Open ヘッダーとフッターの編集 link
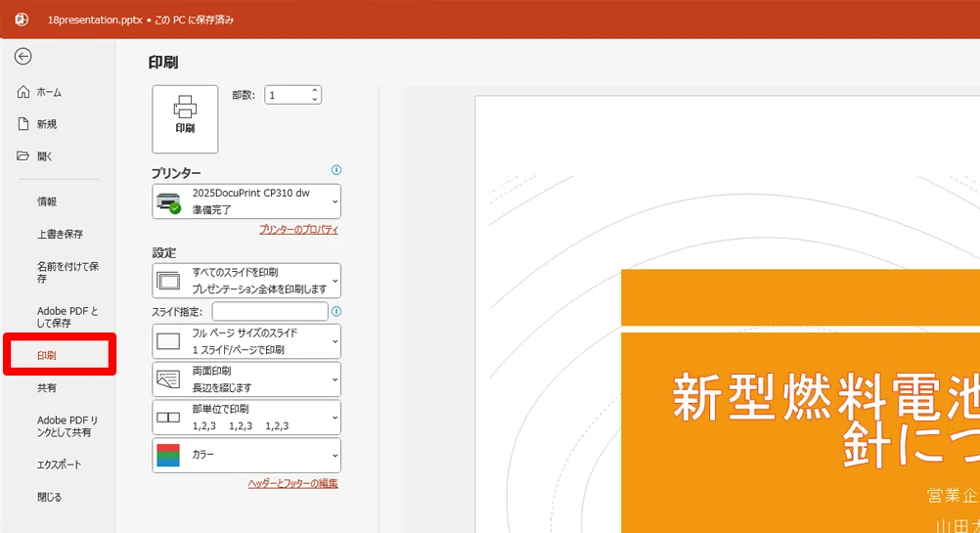The image size is (980, 533). [x=293, y=483]
